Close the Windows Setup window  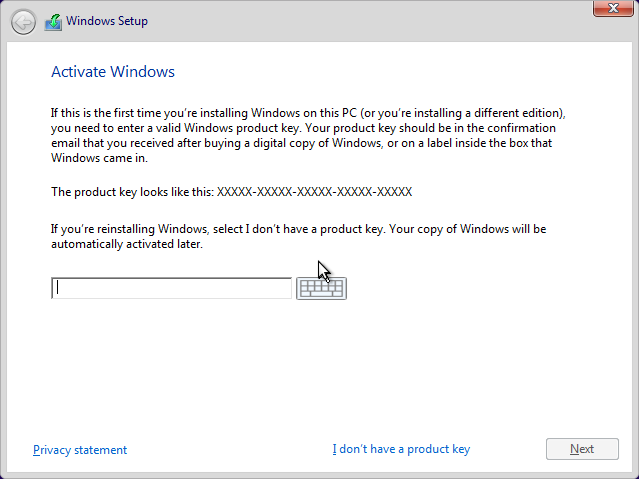[x=613, y=8]
